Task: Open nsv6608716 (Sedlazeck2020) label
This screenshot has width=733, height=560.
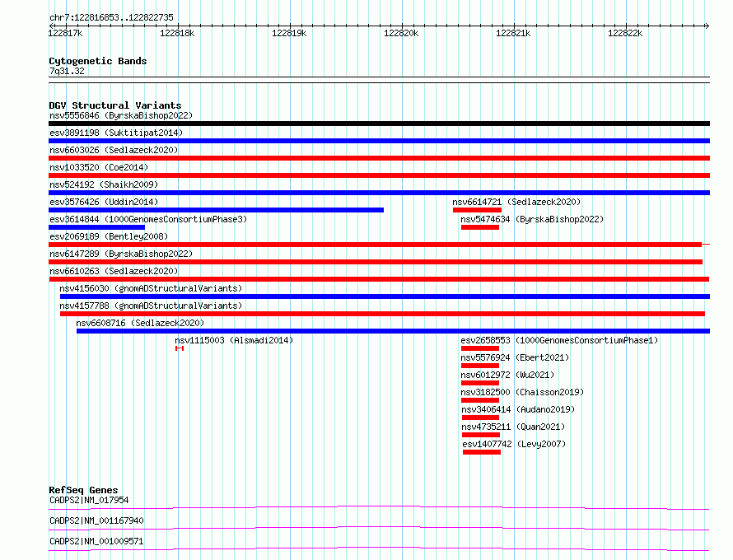Action: [140, 323]
